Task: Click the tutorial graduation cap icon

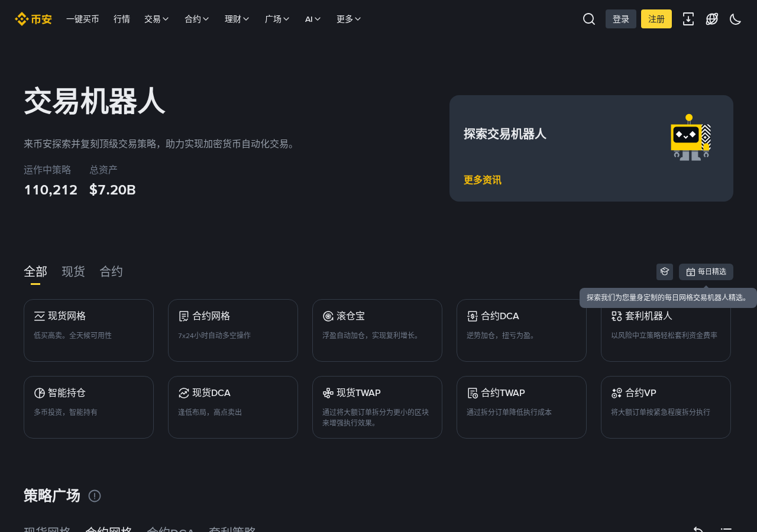Action: coord(665,272)
